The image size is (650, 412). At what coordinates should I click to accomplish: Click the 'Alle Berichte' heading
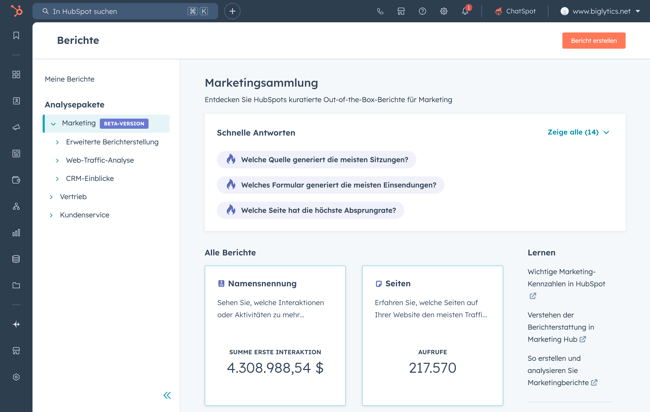coord(230,252)
